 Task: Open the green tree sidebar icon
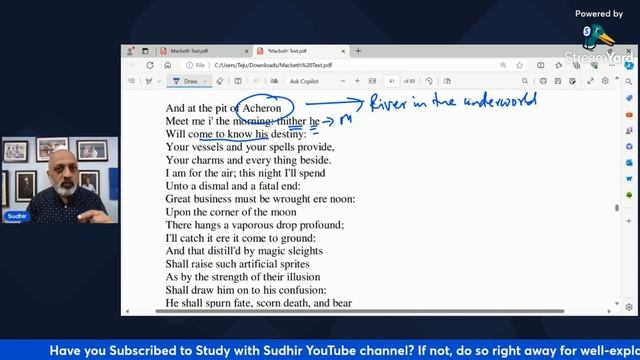coord(629,195)
